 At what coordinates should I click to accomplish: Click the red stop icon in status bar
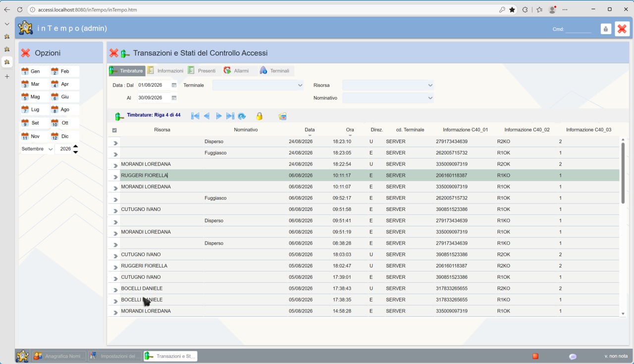(535, 356)
